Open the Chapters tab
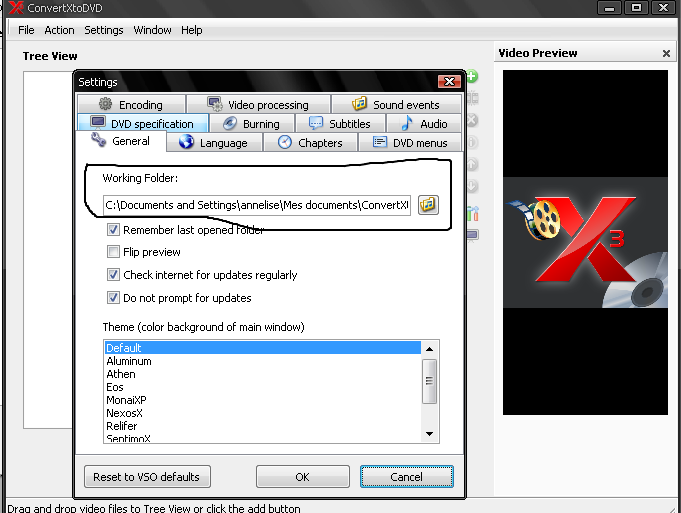The image size is (681, 513). tap(311, 142)
